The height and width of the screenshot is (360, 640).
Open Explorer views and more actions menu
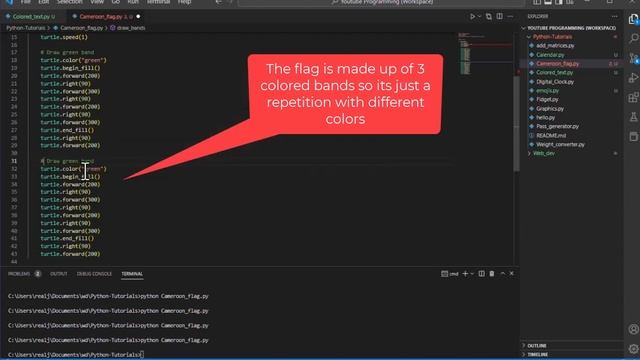[615, 16]
